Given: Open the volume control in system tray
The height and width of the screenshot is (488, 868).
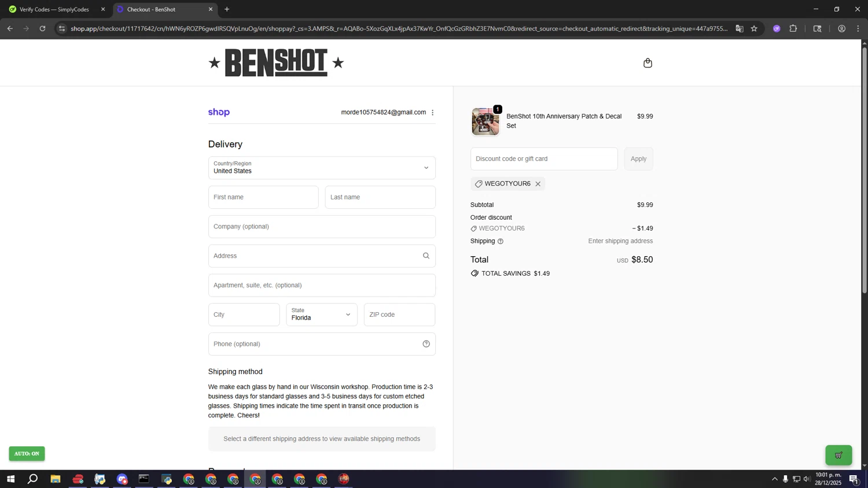Looking at the screenshot, I should (x=807, y=479).
